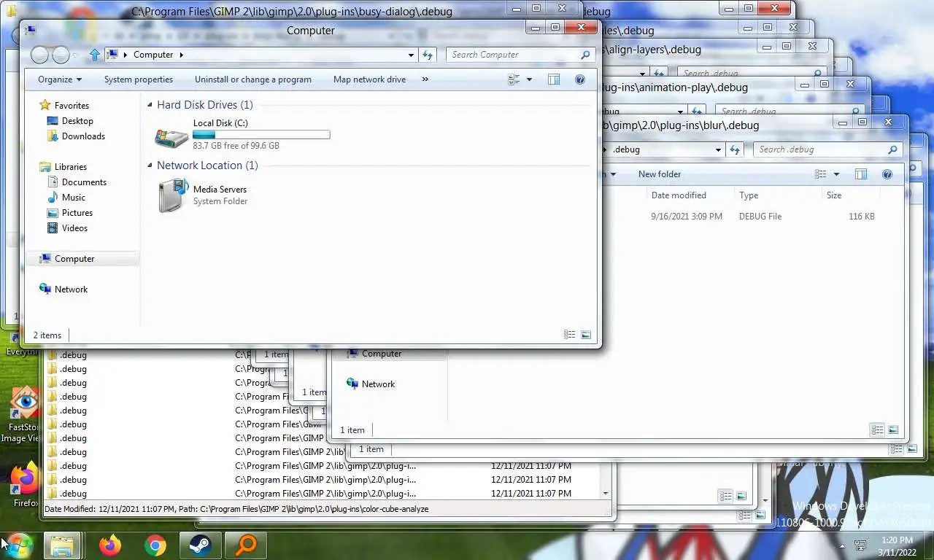Viewport: 934px width, 560px height.
Task: Open help in the blur .debug window
Action: coord(887,174)
